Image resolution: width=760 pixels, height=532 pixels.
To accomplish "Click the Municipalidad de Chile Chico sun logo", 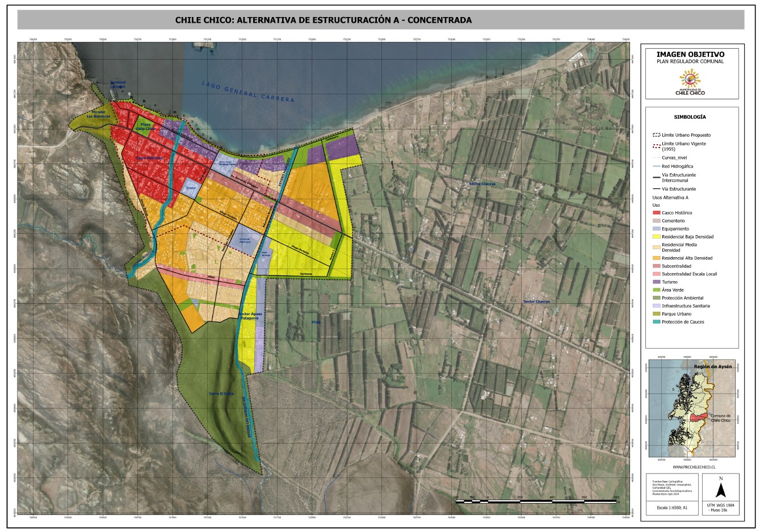I will [690, 78].
